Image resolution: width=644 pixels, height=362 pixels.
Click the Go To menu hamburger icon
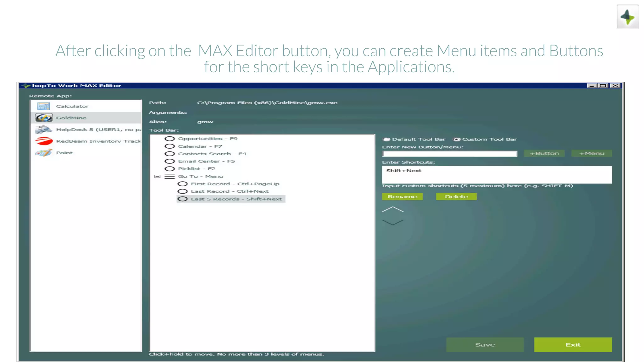169,176
